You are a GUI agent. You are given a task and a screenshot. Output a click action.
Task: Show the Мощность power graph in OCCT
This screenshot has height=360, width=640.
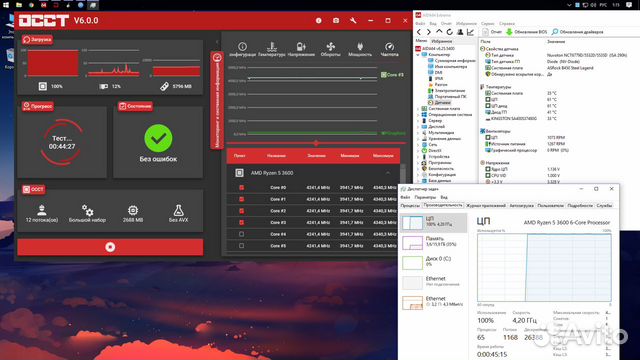pos(360,49)
